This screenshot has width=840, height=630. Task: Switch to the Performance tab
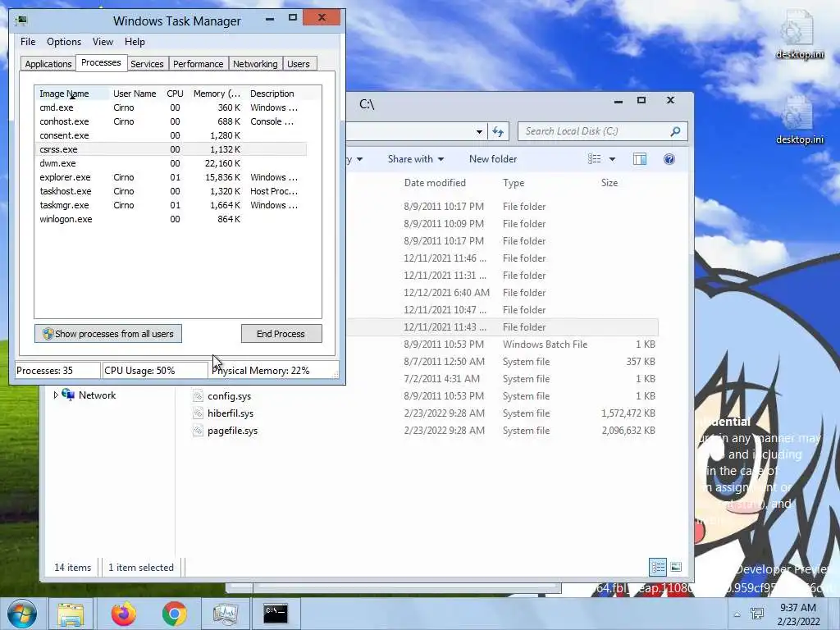click(199, 64)
